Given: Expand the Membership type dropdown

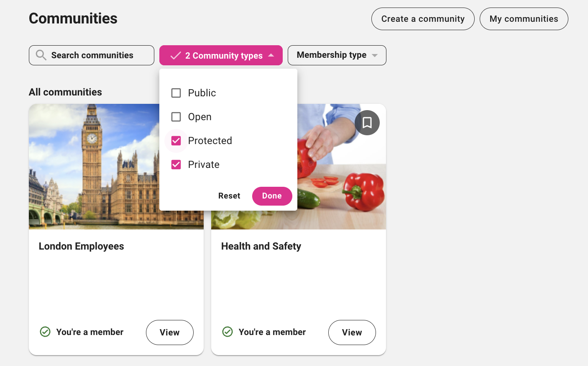Looking at the screenshot, I should click(337, 55).
